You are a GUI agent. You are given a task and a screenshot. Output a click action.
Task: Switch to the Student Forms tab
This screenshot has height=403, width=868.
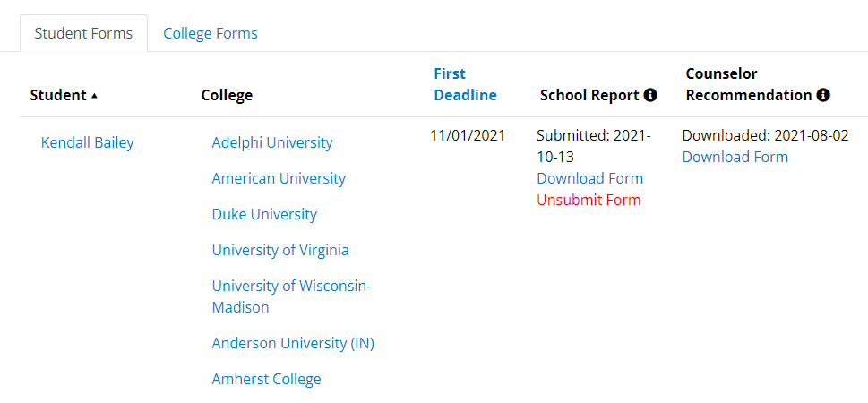coord(83,33)
